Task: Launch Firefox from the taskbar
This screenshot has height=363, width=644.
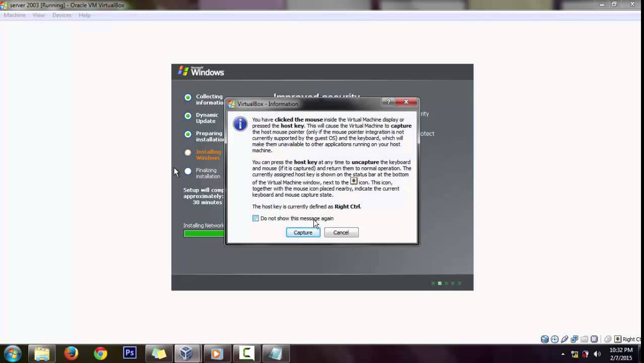Action: click(71, 353)
